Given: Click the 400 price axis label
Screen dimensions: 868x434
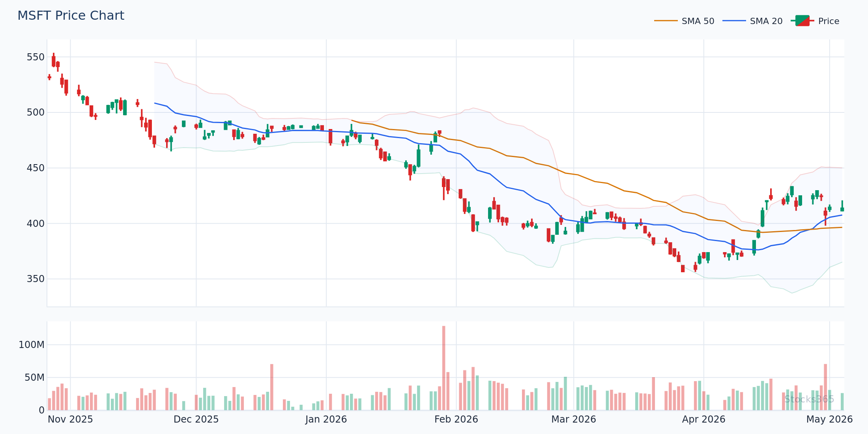Looking at the screenshot, I should [36, 224].
